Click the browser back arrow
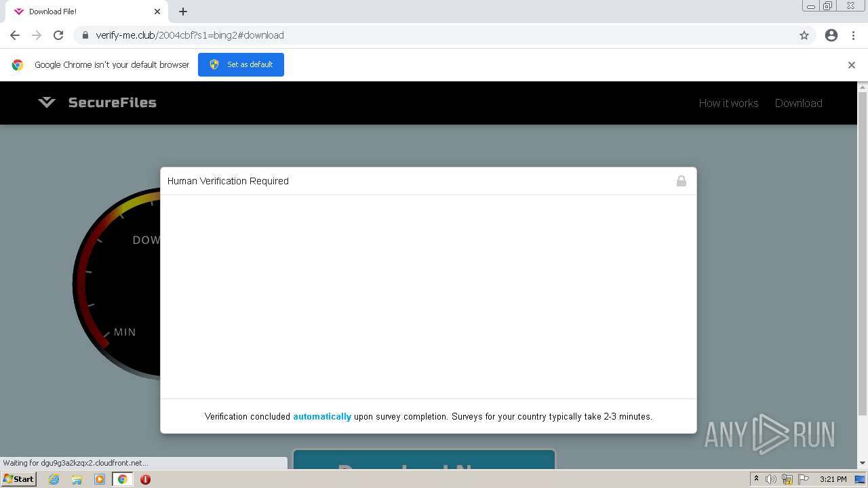The width and height of the screenshot is (868, 488). [x=15, y=35]
